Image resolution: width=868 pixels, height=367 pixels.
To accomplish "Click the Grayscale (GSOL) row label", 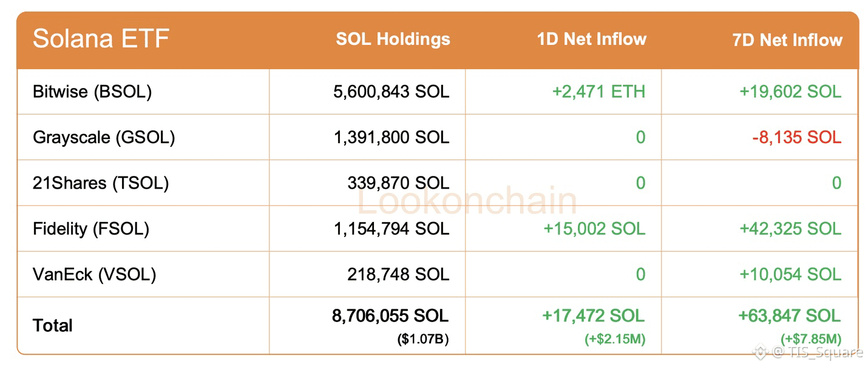I will coord(104,137).
